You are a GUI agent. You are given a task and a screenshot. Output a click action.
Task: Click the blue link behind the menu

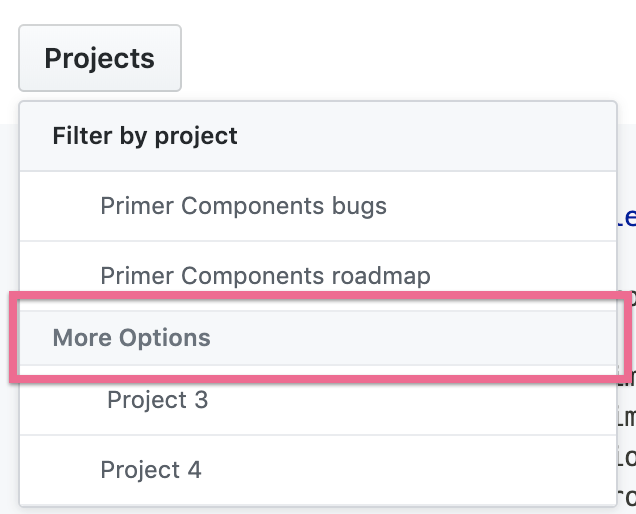click(x=627, y=217)
